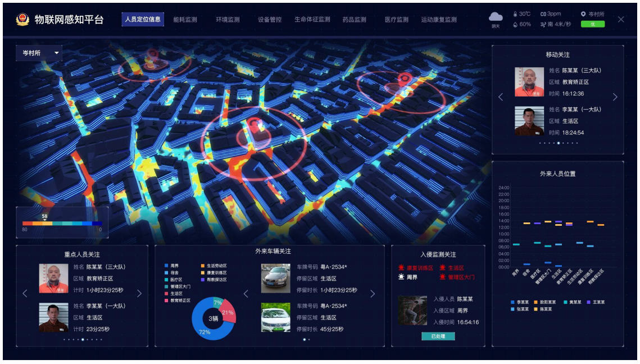Screen dimensions: 640x364
Task: Click the cloudy weather icon
Action: [496, 17]
